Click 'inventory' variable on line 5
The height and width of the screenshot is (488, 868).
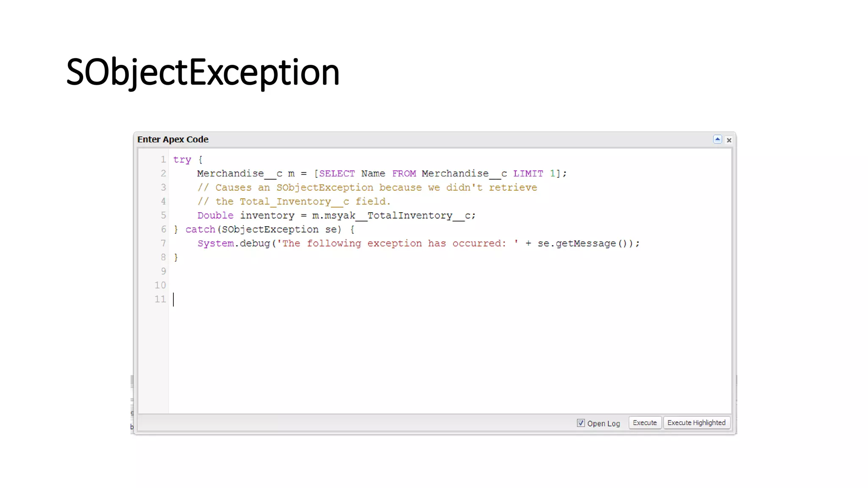click(x=267, y=216)
